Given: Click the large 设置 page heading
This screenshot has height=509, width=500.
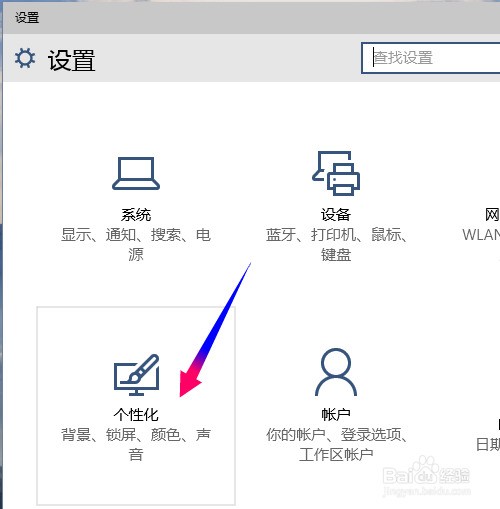Looking at the screenshot, I should (72, 60).
